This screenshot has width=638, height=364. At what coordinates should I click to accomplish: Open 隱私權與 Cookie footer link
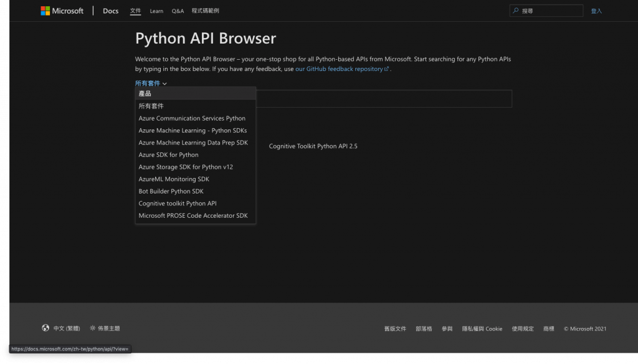pos(482,329)
